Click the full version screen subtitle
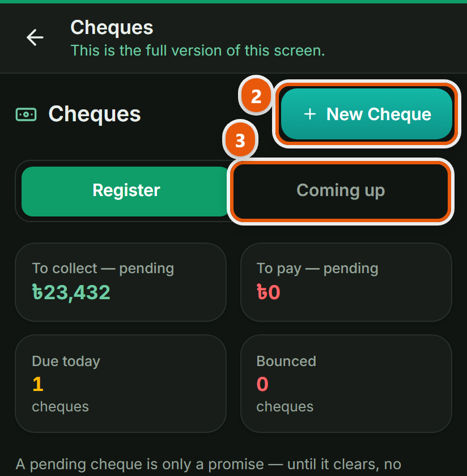 tap(198, 50)
